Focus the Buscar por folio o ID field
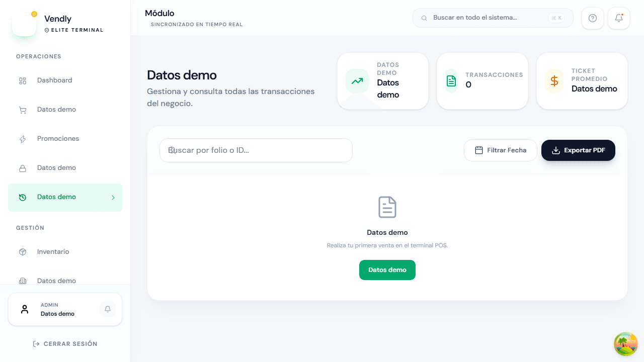Image resolution: width=644 pixels, height=362 pixels. (x=256, y=150)
